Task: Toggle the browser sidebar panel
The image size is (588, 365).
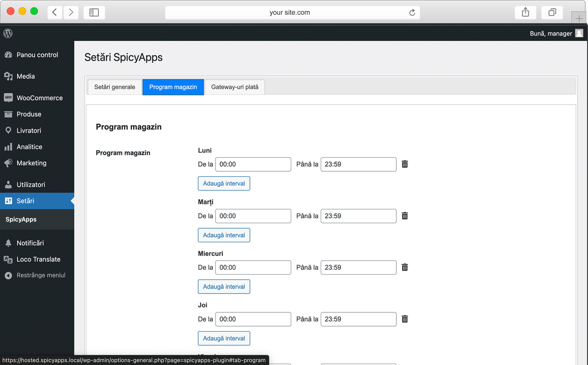Action: pos(94,12)
